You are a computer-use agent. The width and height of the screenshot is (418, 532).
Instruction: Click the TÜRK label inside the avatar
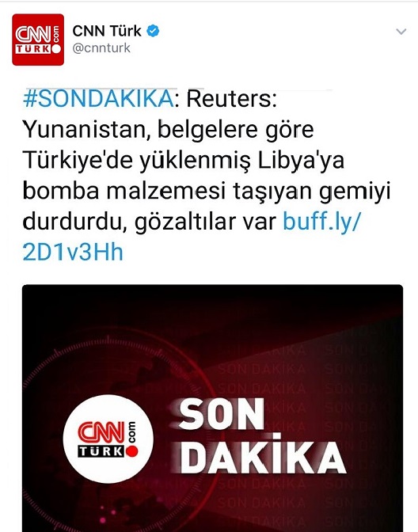coord(34,48)
